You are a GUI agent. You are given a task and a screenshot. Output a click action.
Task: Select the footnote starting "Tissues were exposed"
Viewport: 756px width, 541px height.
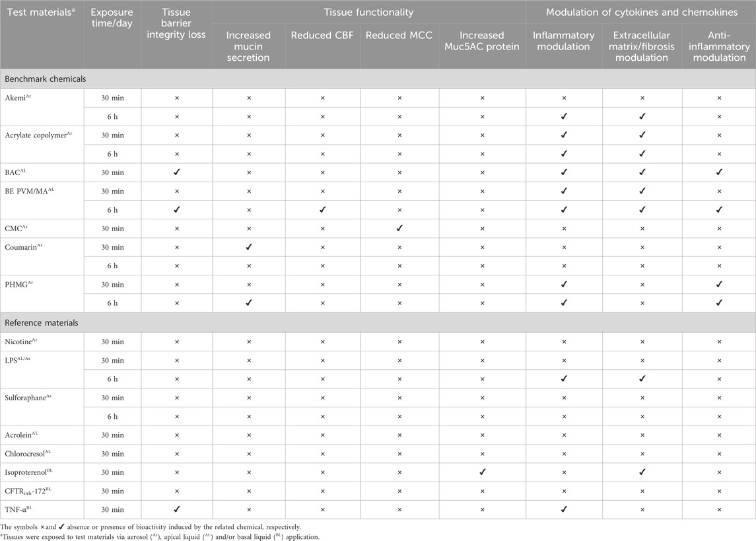pyautogui.click(x=160, y=536)
